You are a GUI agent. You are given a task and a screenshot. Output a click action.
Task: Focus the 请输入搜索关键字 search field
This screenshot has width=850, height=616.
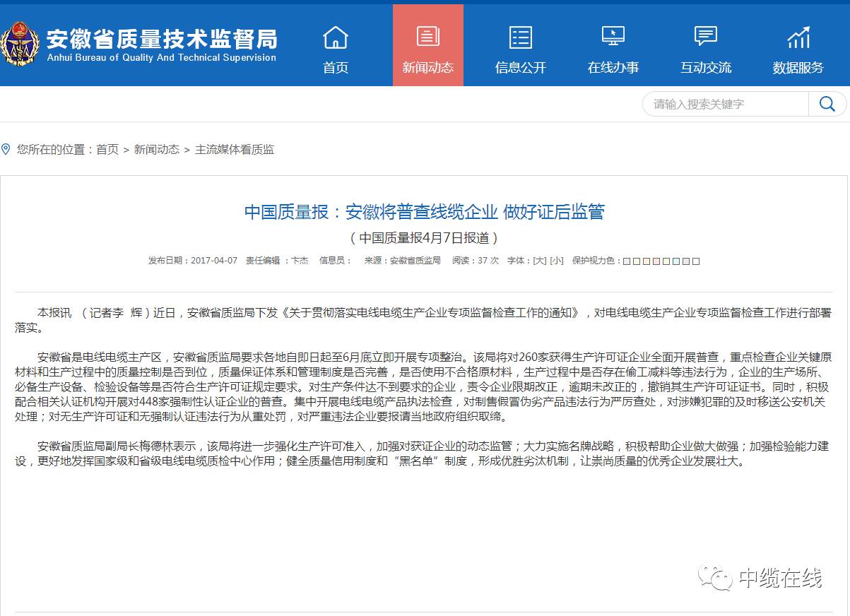coord(726,104)
